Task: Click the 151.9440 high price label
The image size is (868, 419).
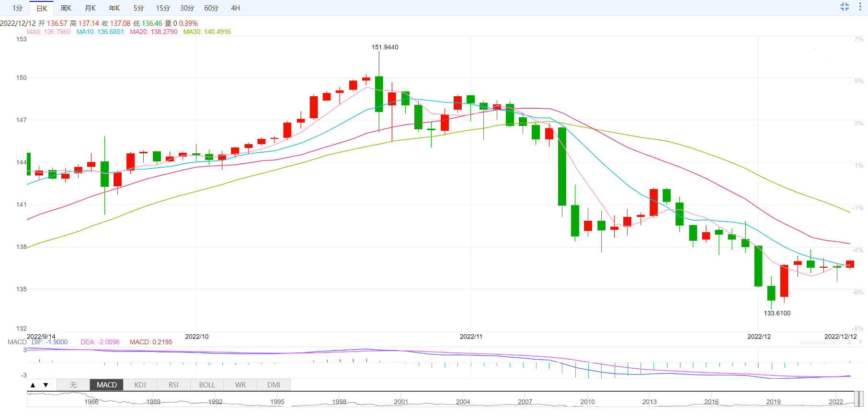Action: tap(385, 47)
